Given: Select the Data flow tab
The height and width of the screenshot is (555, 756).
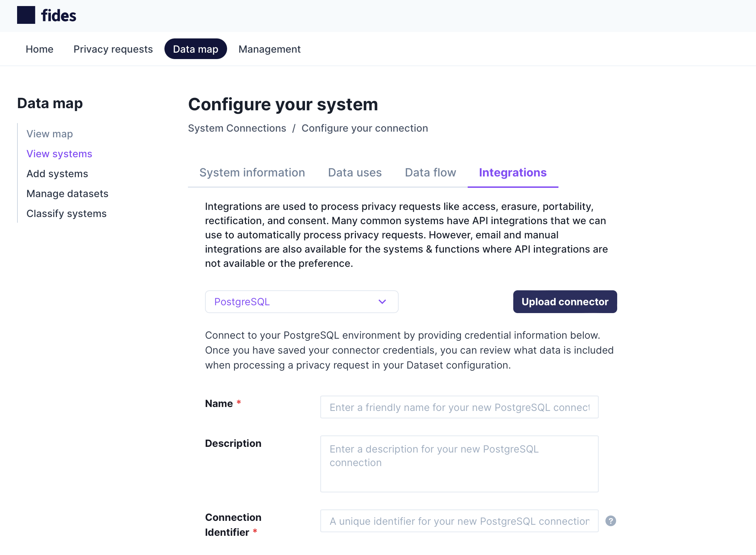Looking at the screenshot, I should [x=430, y=173].
